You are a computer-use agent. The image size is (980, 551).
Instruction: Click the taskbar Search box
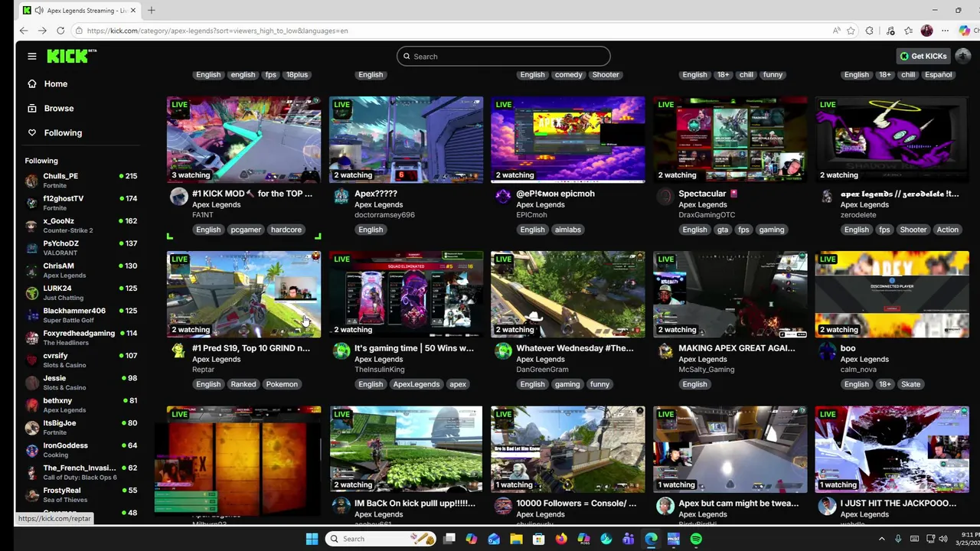click(380, 539)
